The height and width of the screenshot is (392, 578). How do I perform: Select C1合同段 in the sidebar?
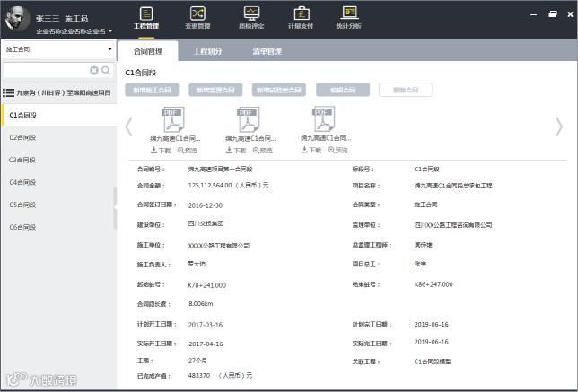point(59,115)
